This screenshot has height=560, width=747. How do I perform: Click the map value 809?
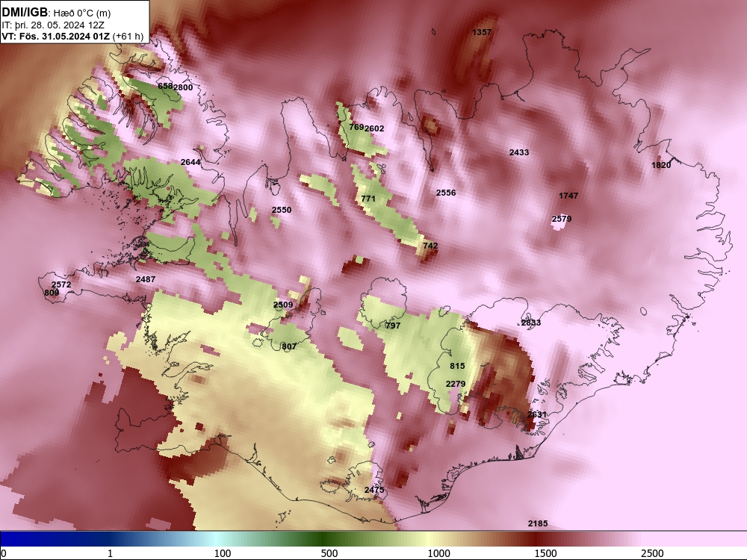click(52, 293)
